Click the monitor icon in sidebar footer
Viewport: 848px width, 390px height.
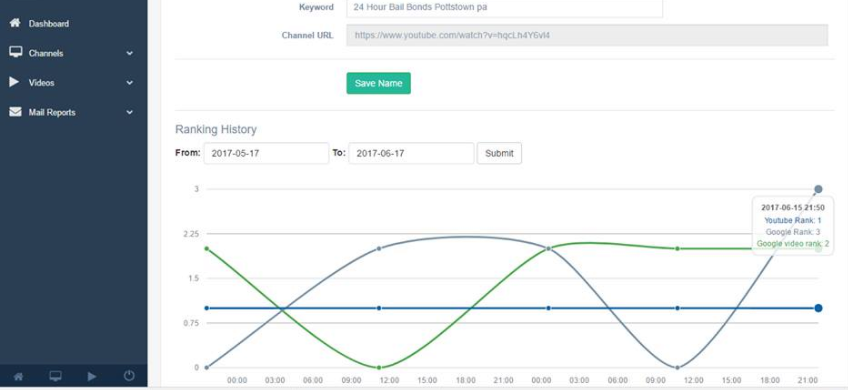(55, 376)
